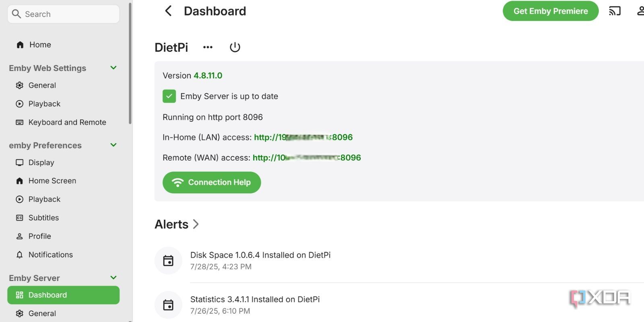Open Display preferences
Viewport: 644px width, 322px height.
point(64,163)
